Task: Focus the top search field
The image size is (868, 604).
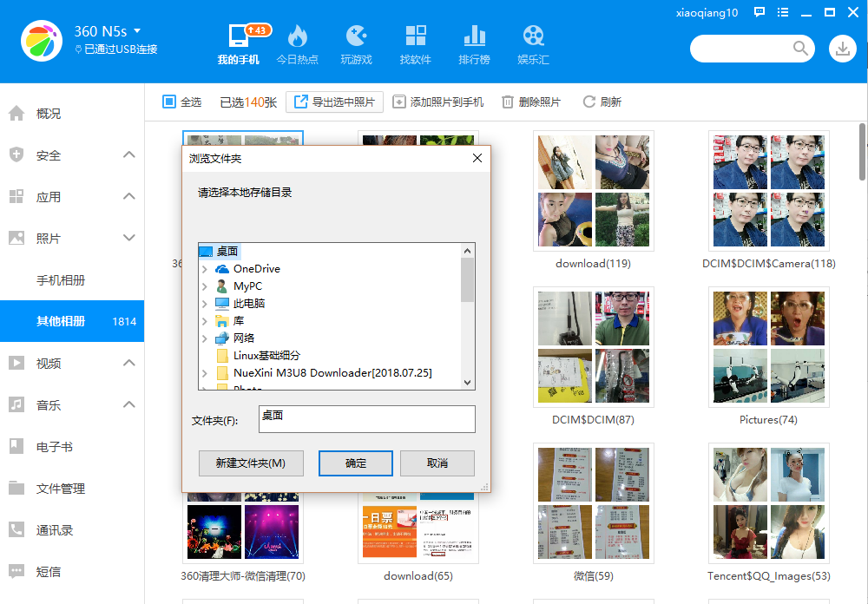Action: click(x=742, y=49)
